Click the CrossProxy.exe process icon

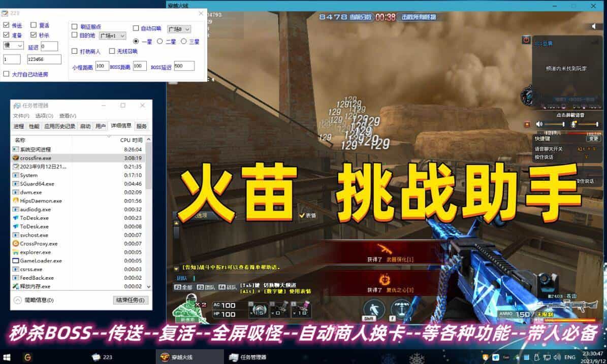click(17, 244)
